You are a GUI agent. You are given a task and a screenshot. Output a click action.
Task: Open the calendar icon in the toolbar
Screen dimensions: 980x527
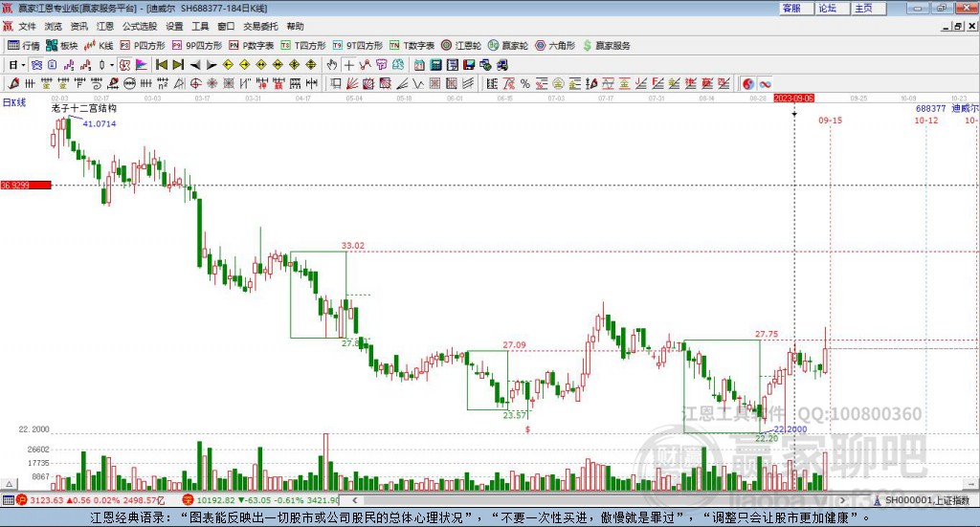419,65
